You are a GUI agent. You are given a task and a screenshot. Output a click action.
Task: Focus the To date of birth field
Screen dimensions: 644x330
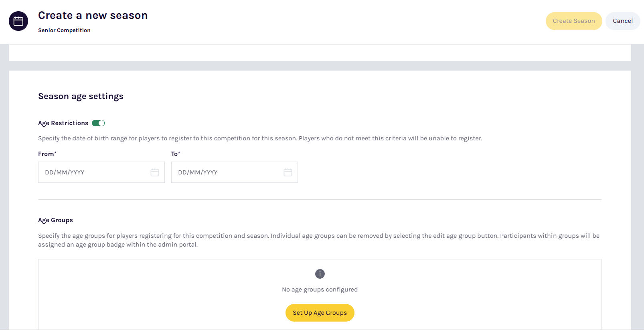click(227, 172)
